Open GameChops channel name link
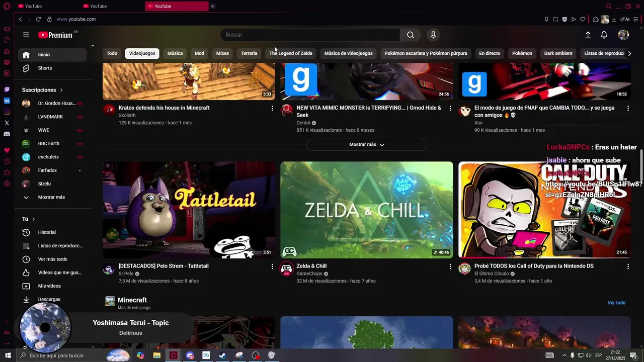644x362 pixels. [309, 274]
